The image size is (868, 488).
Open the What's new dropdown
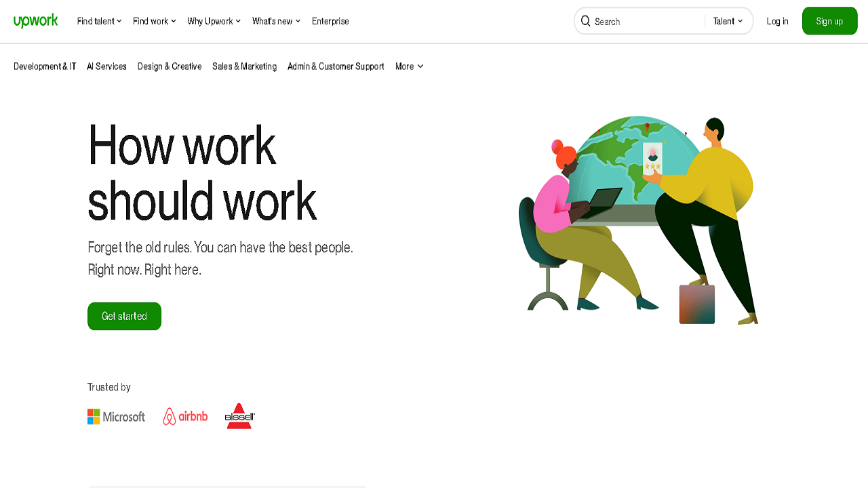click(x=276, y=21)
